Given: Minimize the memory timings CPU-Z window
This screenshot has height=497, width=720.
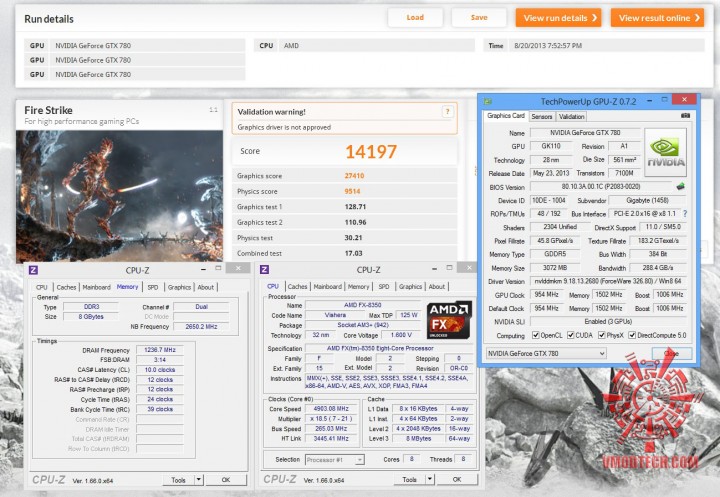Looking at the screenshot, I should click(203, 269).
